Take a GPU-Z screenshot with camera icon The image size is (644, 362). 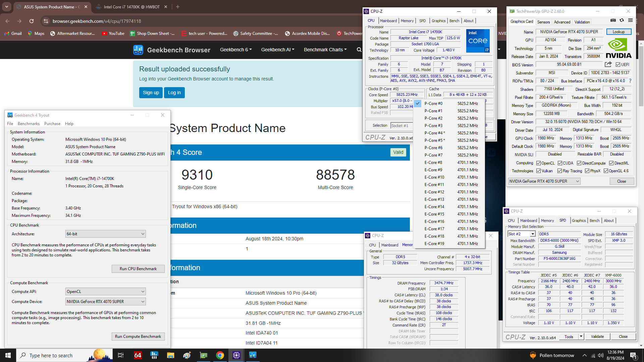click(x=613, y=20)
